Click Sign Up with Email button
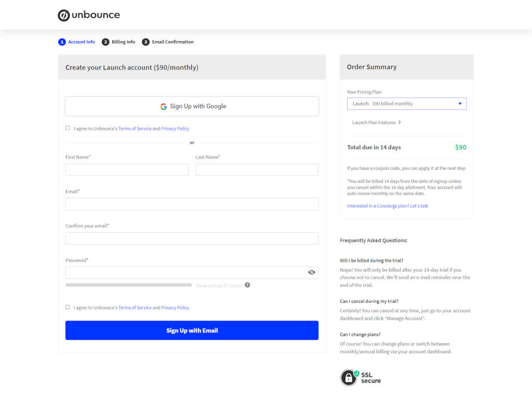532x400 pixels. click(192, 330)
